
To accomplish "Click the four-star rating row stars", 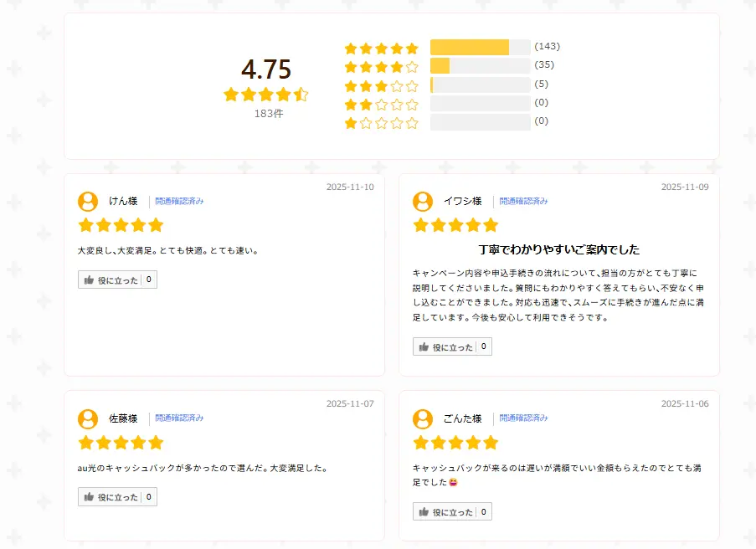I will (x=381, y=67).
